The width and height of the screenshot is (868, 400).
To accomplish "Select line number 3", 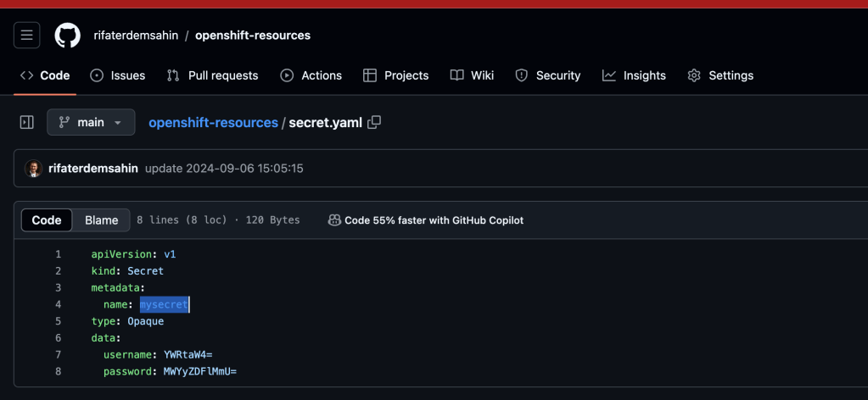I will tap(59, 287).
